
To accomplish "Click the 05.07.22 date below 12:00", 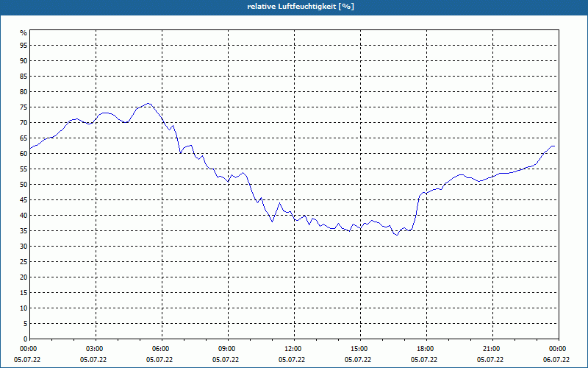I will point(291,359).
